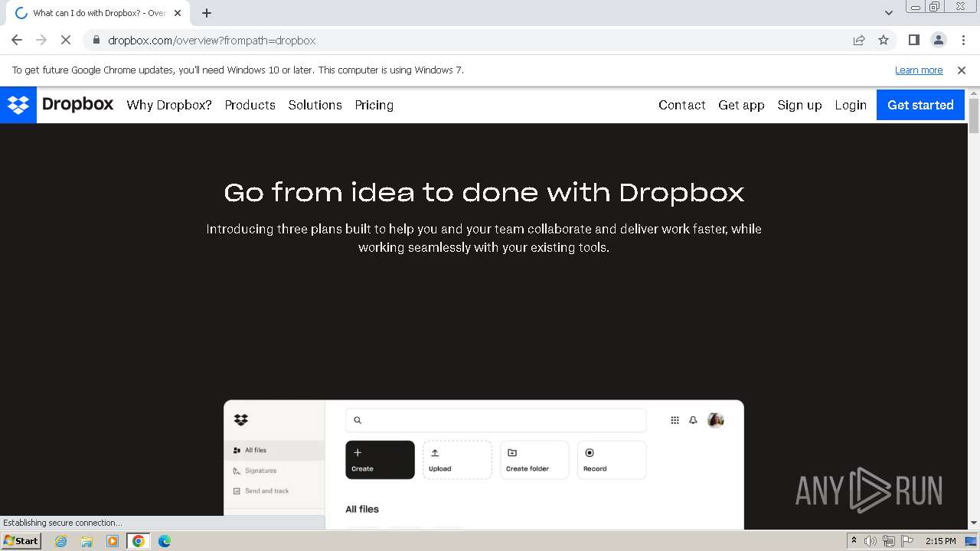The height and width of the screenshot is (551, 980).
Task: Open Chrome three-dot menu
Action: [x=962, y=41]
